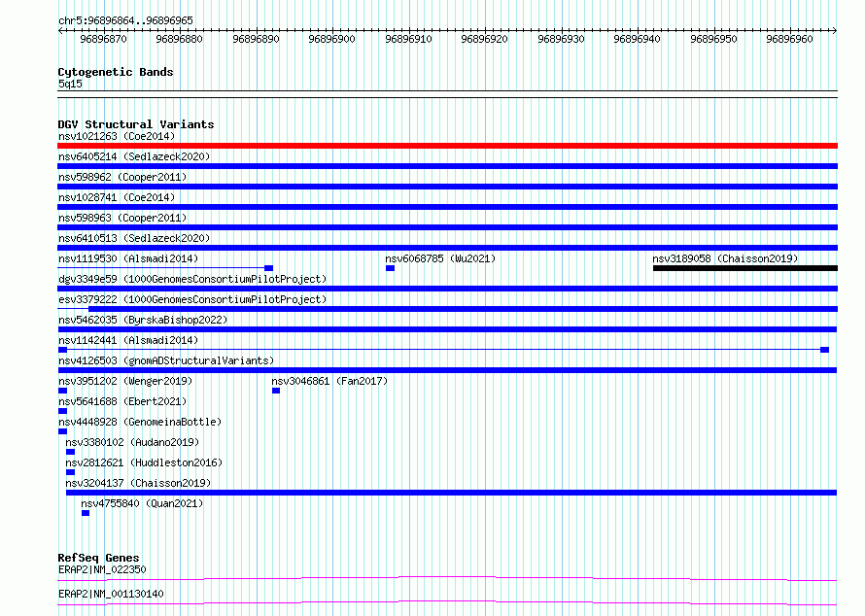Select nsv598963 (Cooper2011) variant label
Screen dimensions: 865x616
(x=122, y=218)
